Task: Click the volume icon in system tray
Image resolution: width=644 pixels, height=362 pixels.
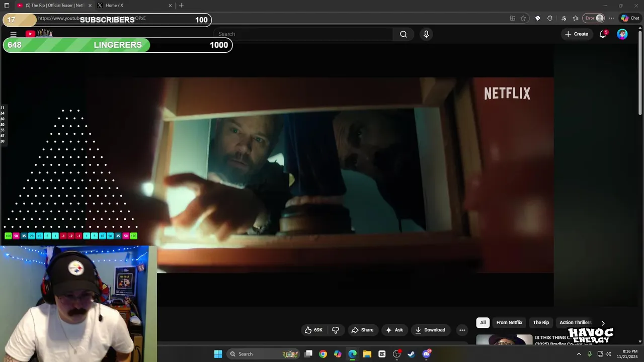Action: (609, 354)
